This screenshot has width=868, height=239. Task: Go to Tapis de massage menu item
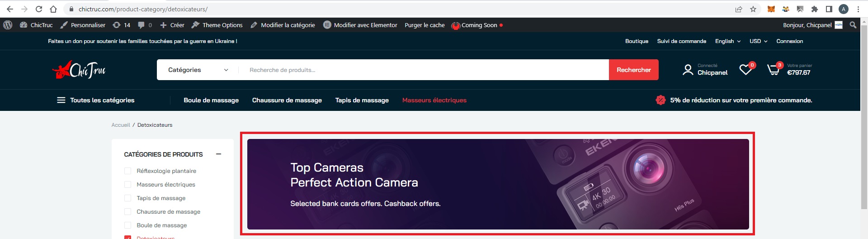tap(362, 100)
